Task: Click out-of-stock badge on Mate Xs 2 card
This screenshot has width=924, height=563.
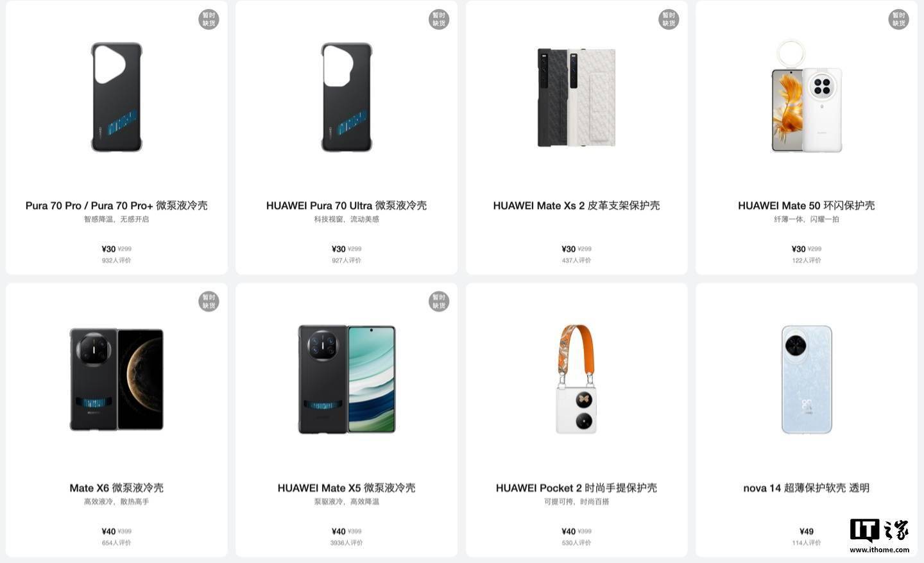Action: point(669,19)
